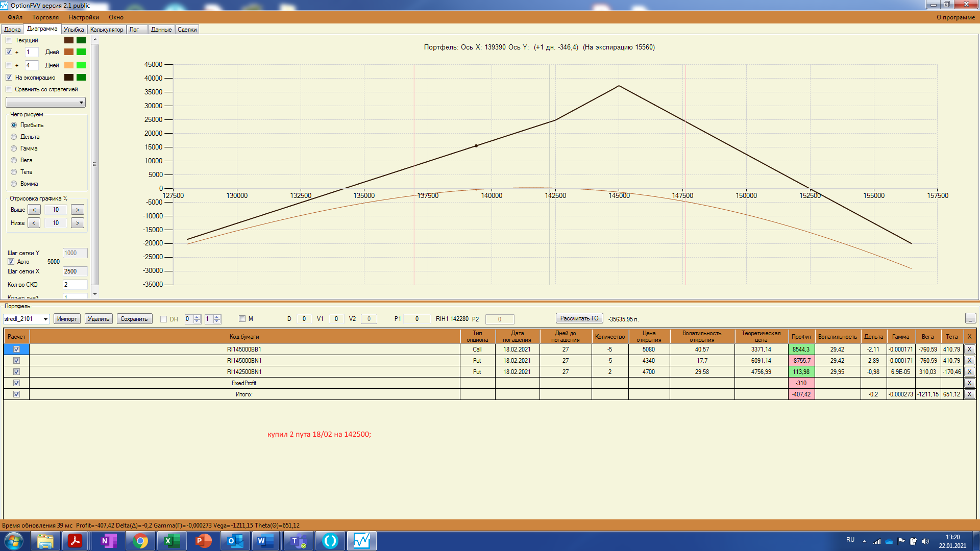
Task: Select the Дельта radio option
Action: (x=14, y=137)
